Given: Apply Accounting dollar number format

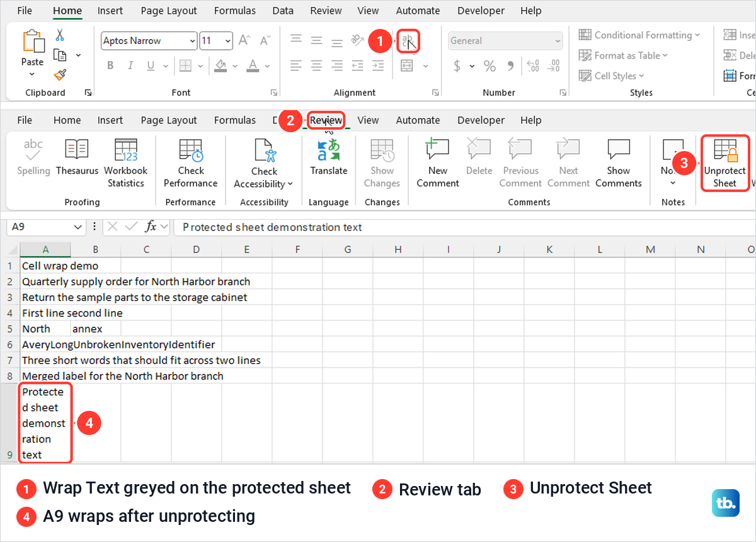Looking at the screenshot, I should coord(457,65).
